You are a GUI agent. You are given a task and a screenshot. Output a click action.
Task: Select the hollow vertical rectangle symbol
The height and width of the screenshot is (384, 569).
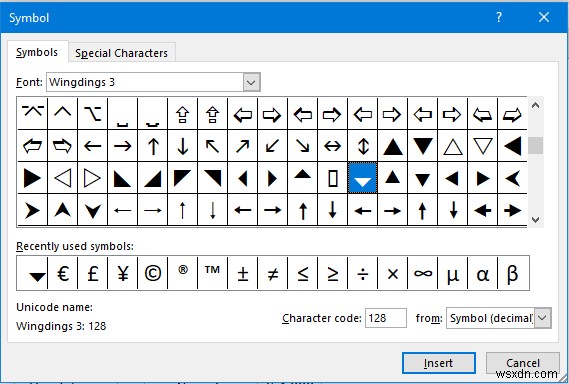(x=332, y=178)
